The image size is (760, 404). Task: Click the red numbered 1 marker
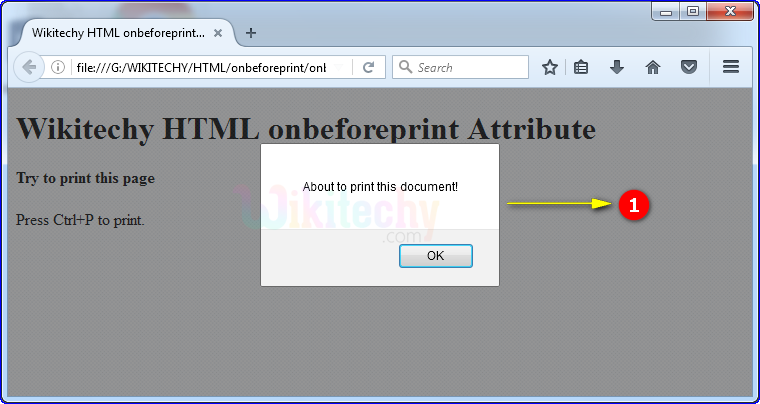634,205
